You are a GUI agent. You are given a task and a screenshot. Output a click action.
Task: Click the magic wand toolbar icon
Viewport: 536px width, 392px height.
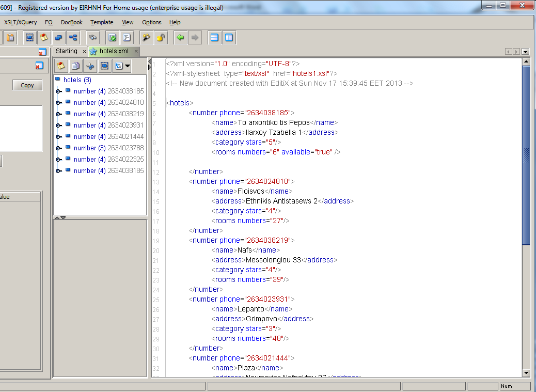pos(146,38)
